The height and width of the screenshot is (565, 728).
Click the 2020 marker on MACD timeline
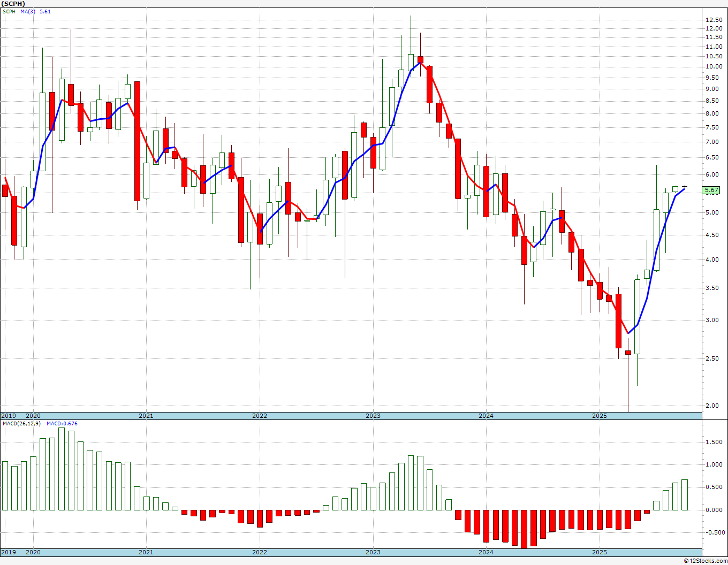[33, 552]
